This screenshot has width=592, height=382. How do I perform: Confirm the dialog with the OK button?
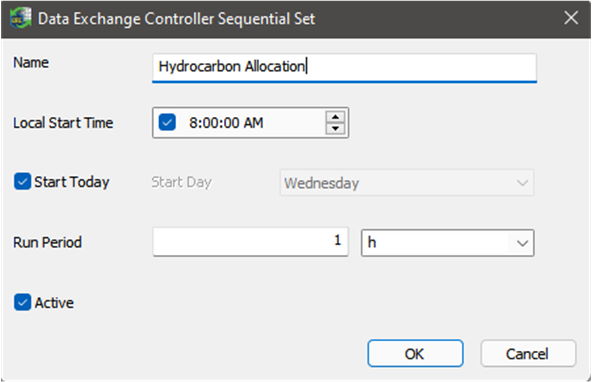[x=415, y=353]
